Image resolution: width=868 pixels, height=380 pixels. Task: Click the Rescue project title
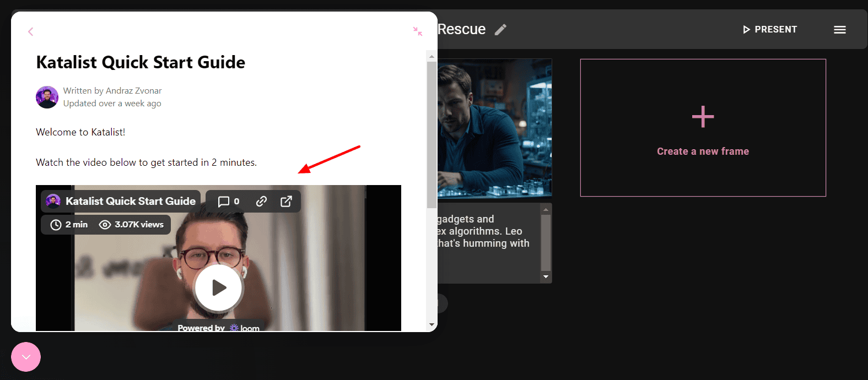[462, 29]
